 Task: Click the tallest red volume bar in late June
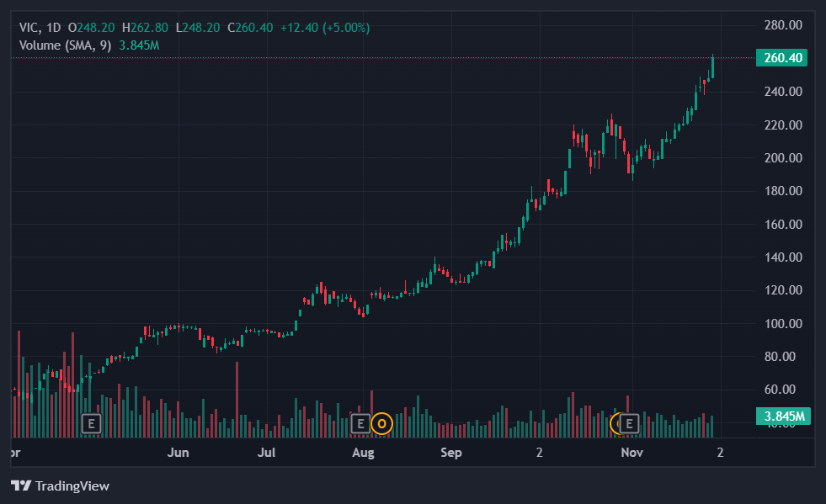coord(237,400)
